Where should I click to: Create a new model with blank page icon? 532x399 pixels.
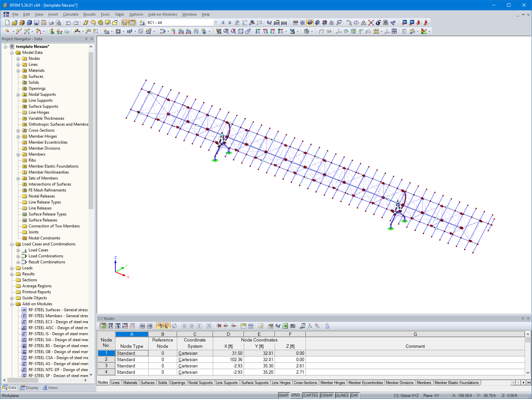click(7, 23)
